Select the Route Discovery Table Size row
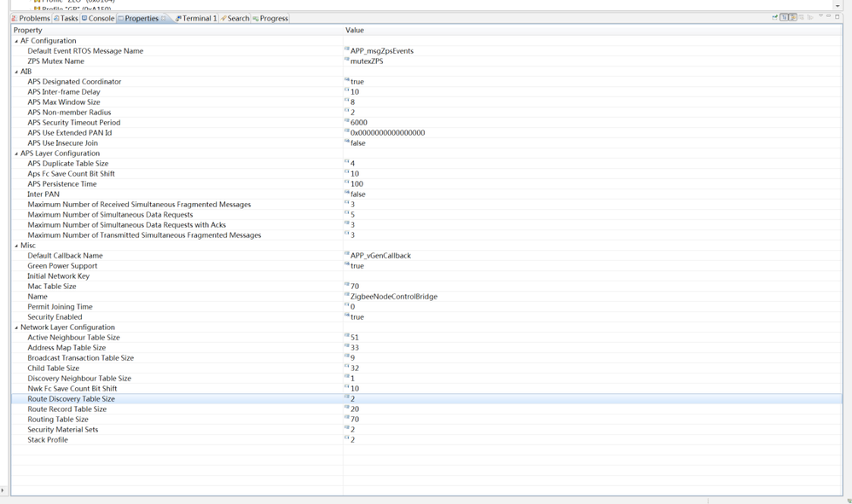Image resolution: width=852 pixels, height=504 pixels. click(x=71, y=399)
